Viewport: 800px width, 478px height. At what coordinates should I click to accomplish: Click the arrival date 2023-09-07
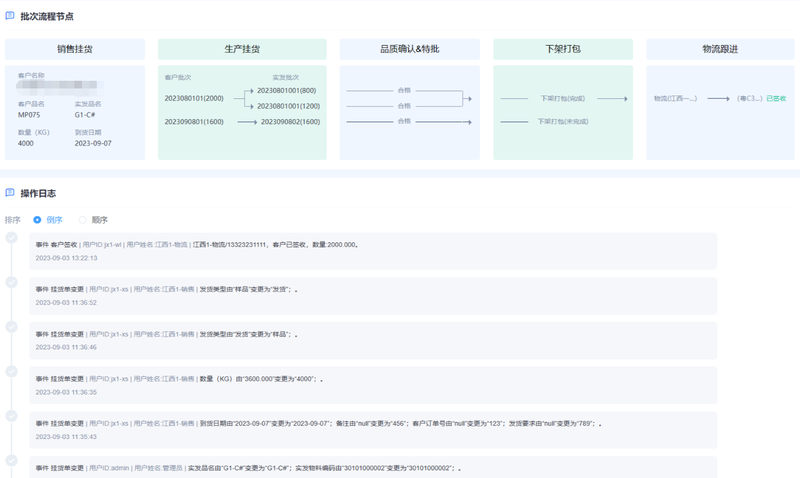point(93,143)
